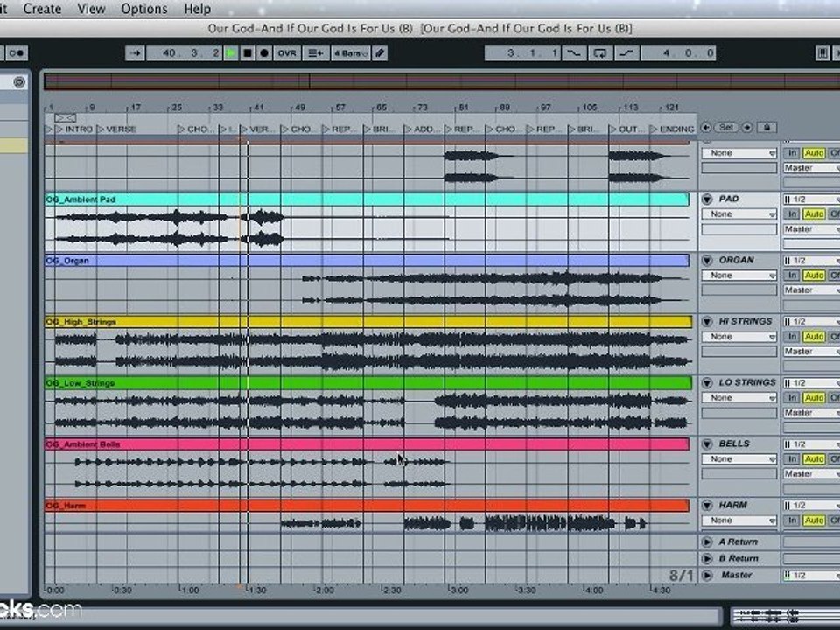Viewport: 840px width, 630px height.
Task: Click the loop length field 4.0.0
Action: (678, 53)
